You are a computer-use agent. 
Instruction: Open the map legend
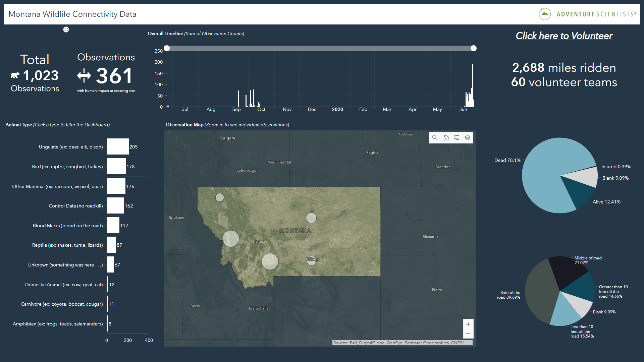[x=457, y=138]
